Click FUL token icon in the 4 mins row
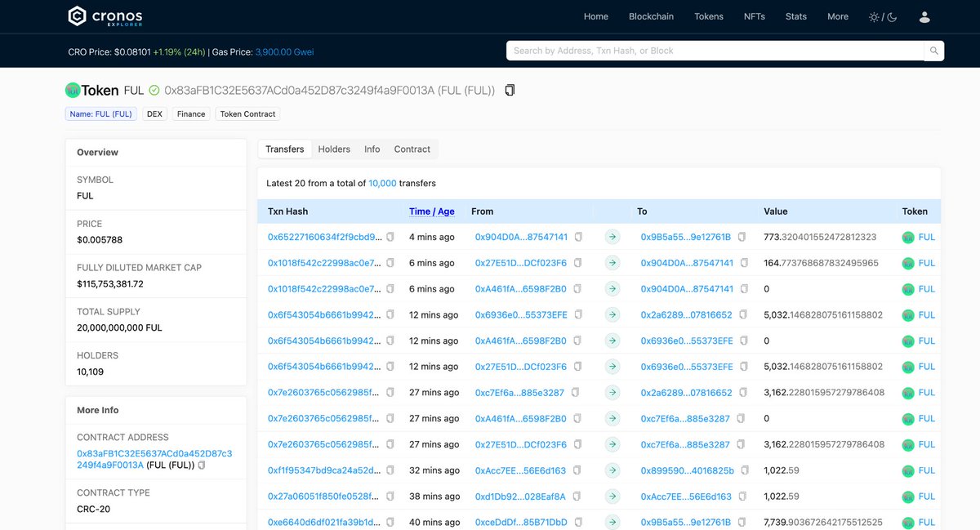Screen dimensions: 980x530 [x=908, y=237]
